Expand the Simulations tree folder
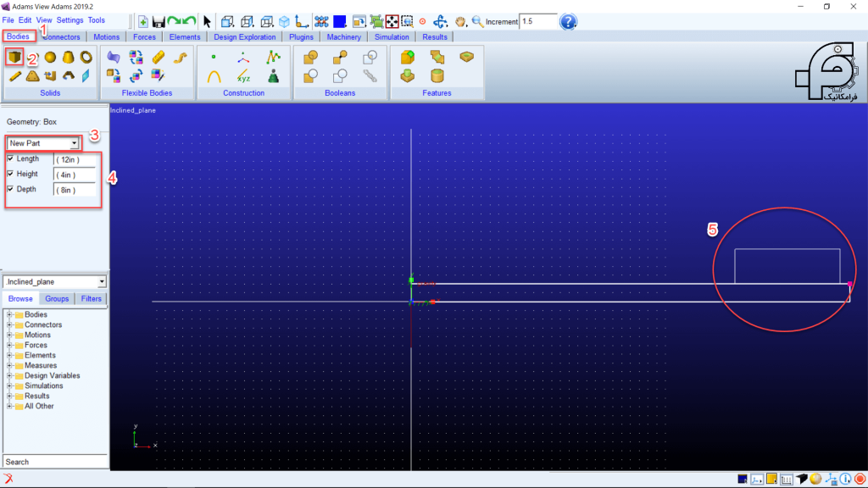This screenshot has height=488, width=868. click(x=8, y=385)
